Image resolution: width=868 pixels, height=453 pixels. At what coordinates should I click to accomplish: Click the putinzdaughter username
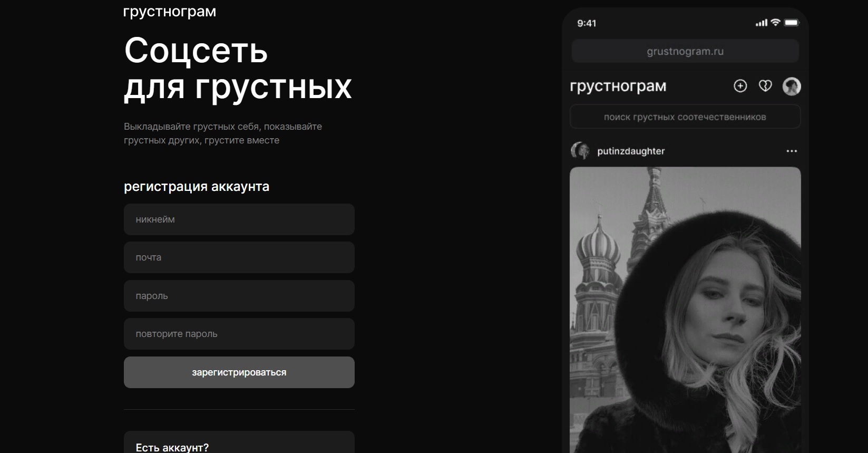click(631, 151)
